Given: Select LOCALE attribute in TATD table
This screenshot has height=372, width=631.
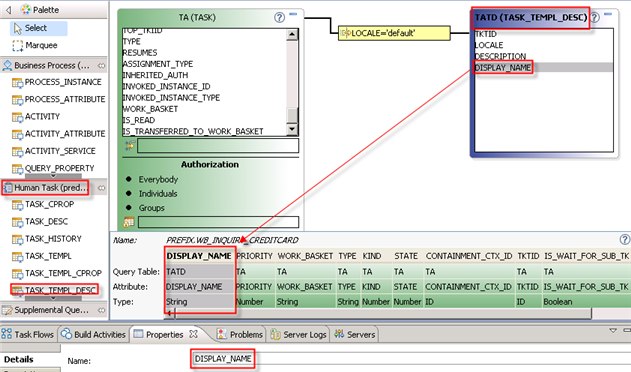Looking at the screenshot, I should [489, 45].
